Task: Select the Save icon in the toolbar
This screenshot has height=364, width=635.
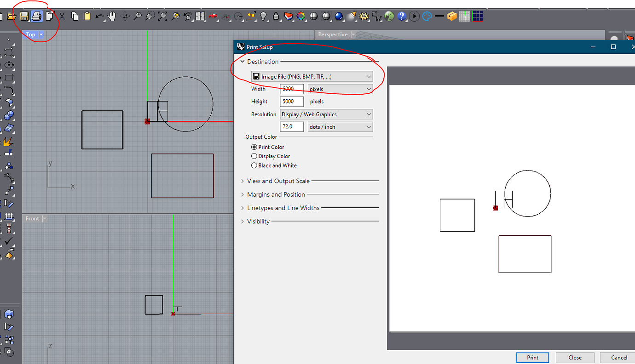Action: [23, 16]
